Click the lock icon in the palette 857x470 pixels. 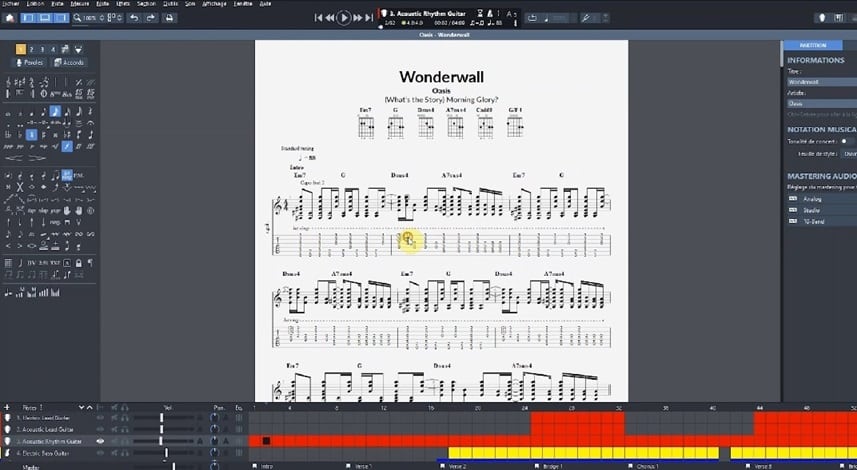click(79, 263)
